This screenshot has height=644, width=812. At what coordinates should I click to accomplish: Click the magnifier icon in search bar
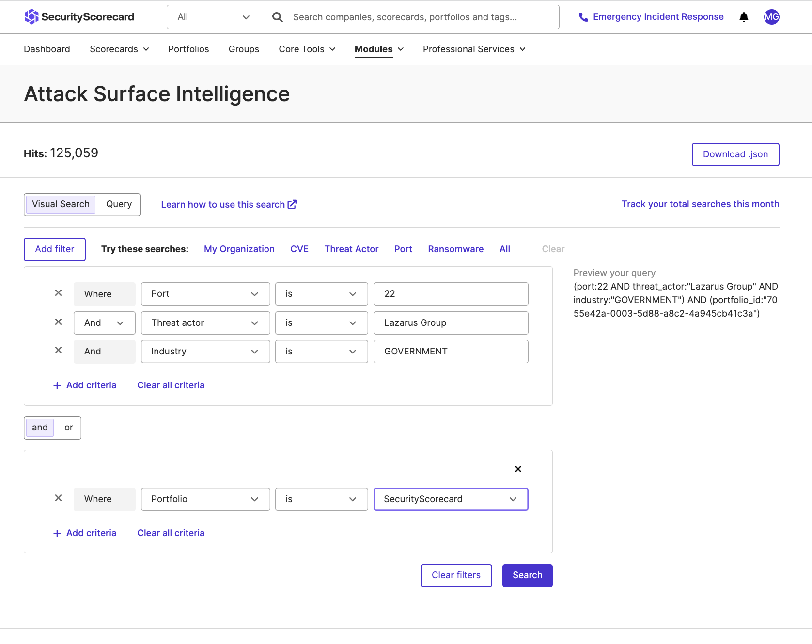pos(278,17)
